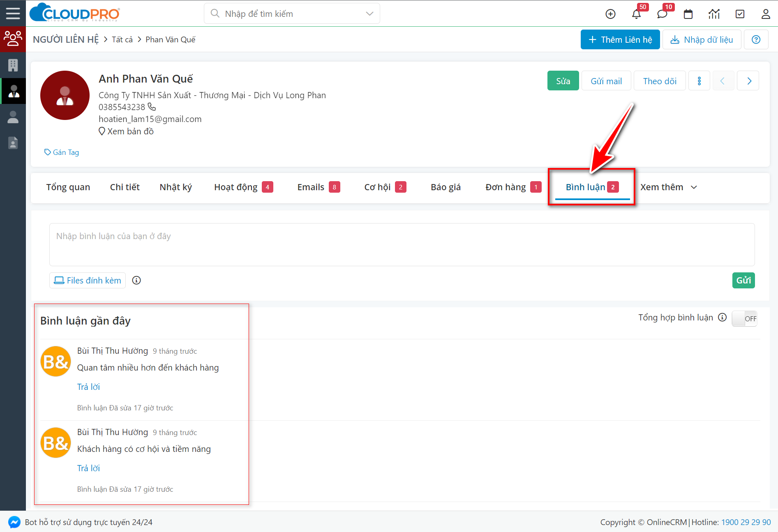
Task: Click the Gửi mail button
Action: 606,81
